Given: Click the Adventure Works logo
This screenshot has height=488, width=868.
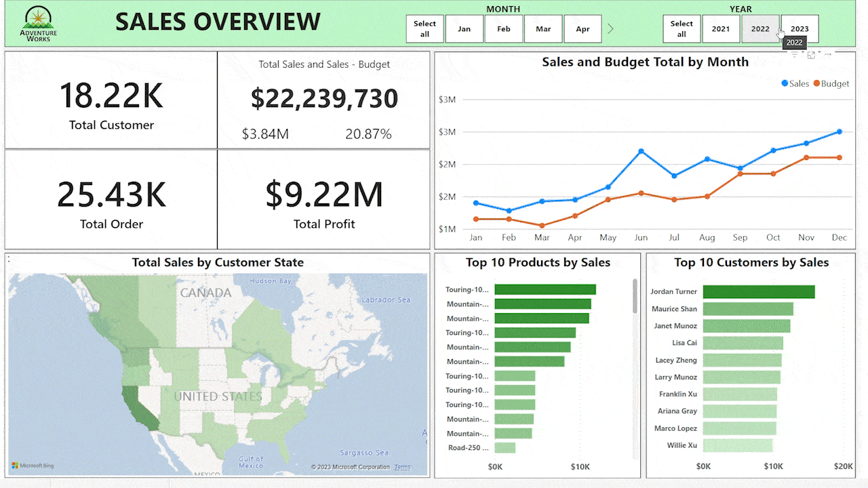Looking at the screenshot, I should click(x=38, y=24).
